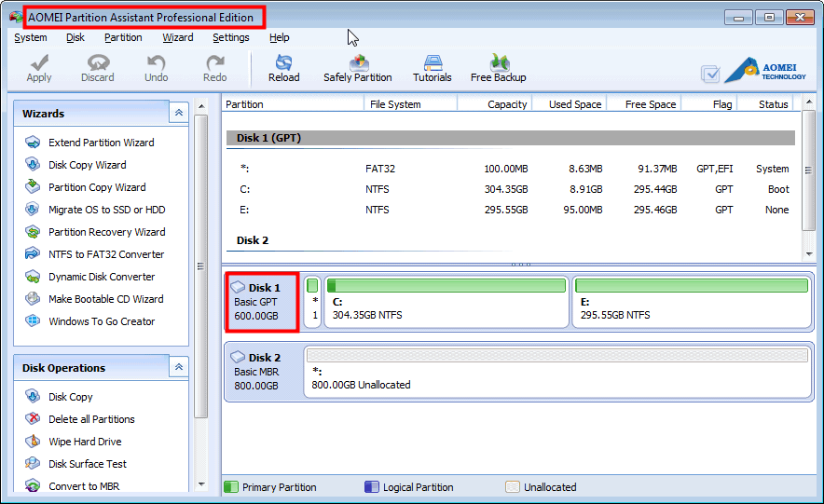Click the Undo arrow icon
The image size is (824, 504).
[x=156, y=62]
